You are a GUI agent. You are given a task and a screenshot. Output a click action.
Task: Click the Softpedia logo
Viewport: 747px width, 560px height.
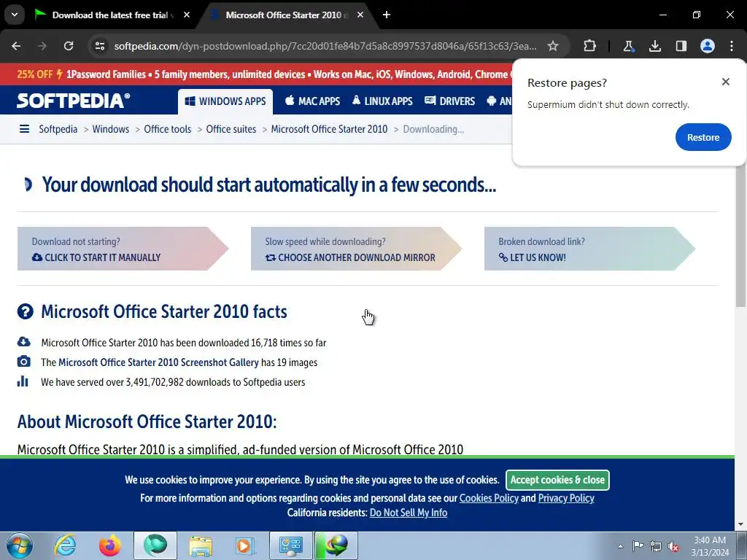coord(74,101)
